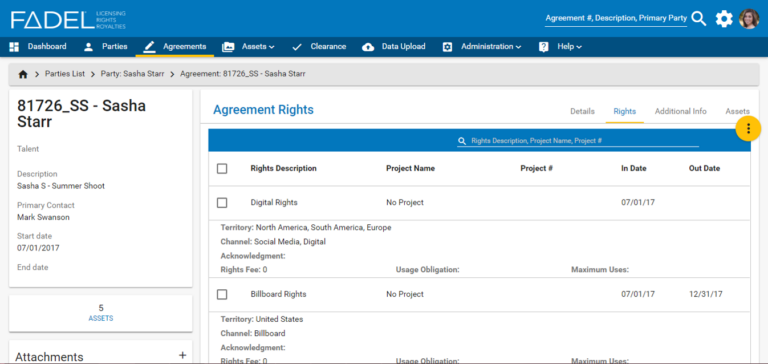The width and height of the screenshot is (768, 364).
Task: Open the Agreements menu item
Action: (x=185, y=47)
